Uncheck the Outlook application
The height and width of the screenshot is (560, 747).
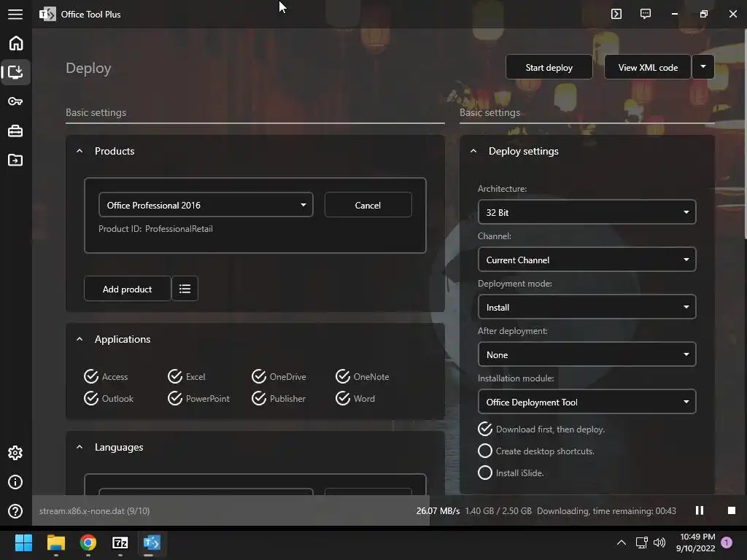(109, 399)
